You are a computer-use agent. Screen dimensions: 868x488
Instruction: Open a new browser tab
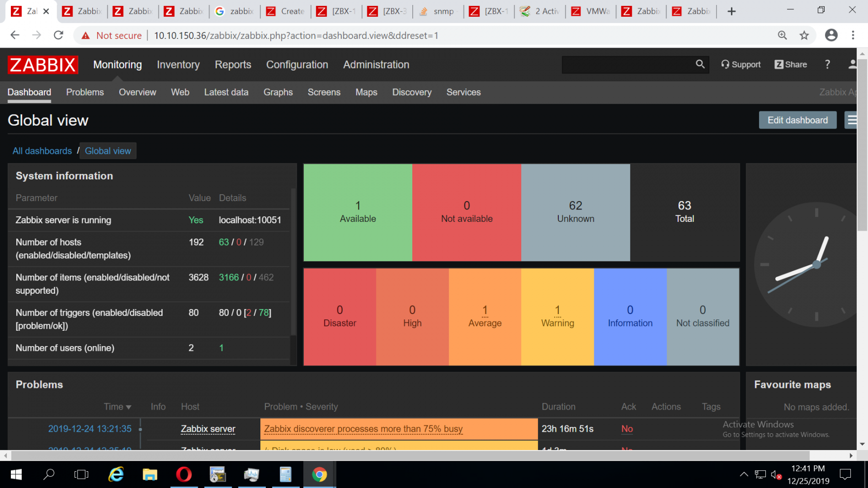tap(732, 11)
